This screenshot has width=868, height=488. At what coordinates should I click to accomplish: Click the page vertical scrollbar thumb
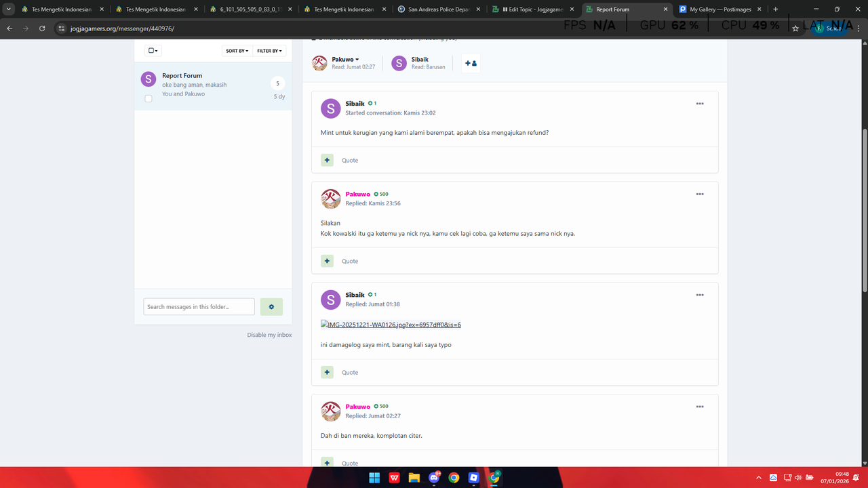click(864, 210)
